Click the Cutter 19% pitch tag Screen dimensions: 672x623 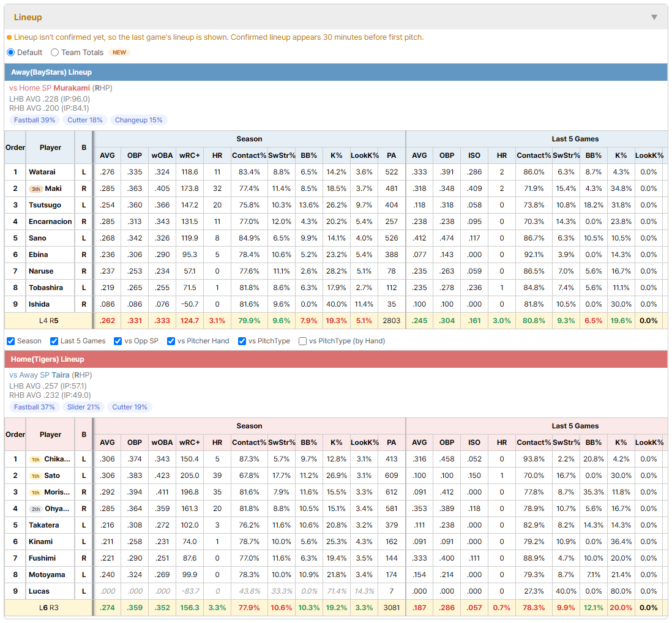130,407
